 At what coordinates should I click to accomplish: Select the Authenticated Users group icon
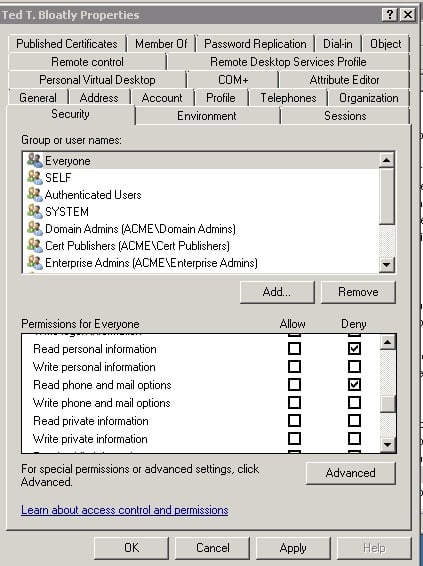tap(35, 194)
